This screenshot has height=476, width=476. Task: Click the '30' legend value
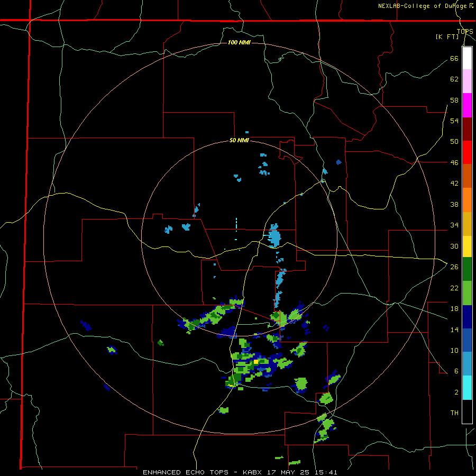[x=454, y=246]
